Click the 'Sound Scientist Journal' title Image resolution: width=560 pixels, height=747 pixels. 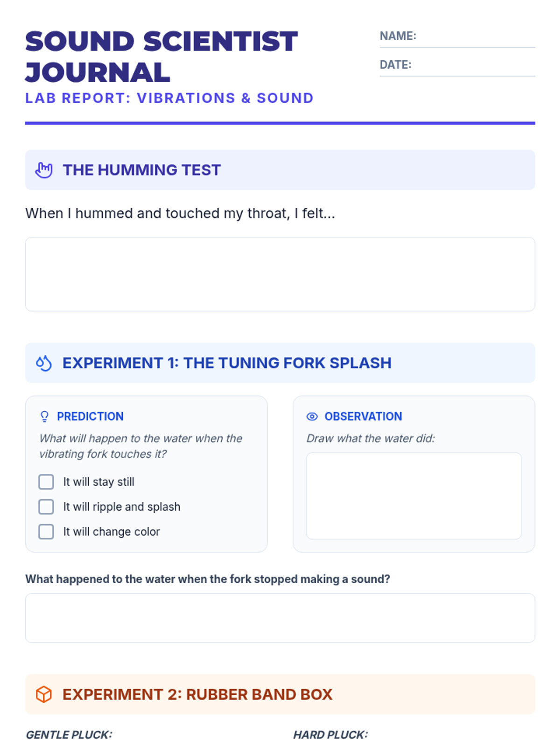[x=161, y=56]
